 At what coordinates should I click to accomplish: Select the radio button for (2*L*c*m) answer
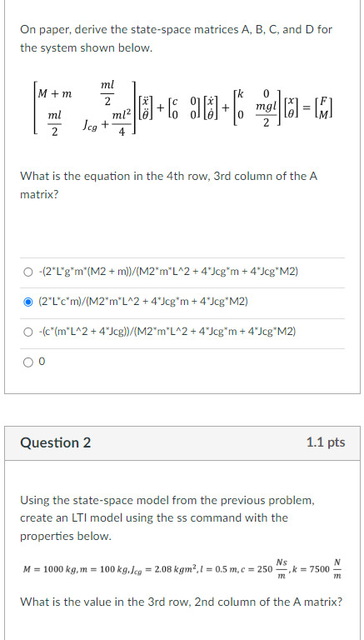coord(27,302)
